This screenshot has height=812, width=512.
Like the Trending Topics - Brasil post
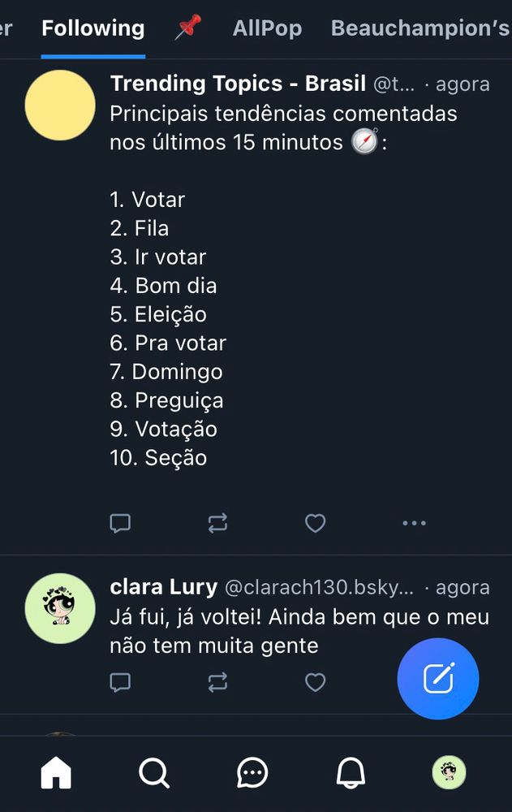click(315, 524)
